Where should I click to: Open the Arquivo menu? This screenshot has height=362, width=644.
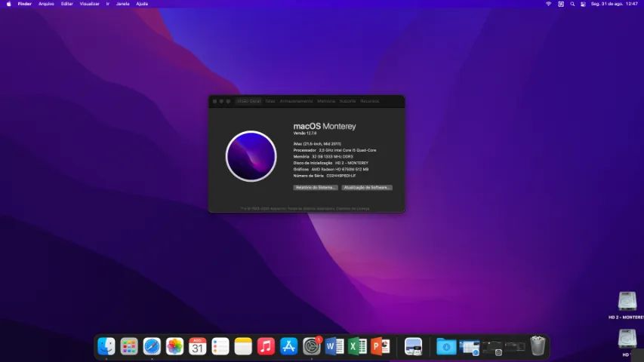click(46, 4)
